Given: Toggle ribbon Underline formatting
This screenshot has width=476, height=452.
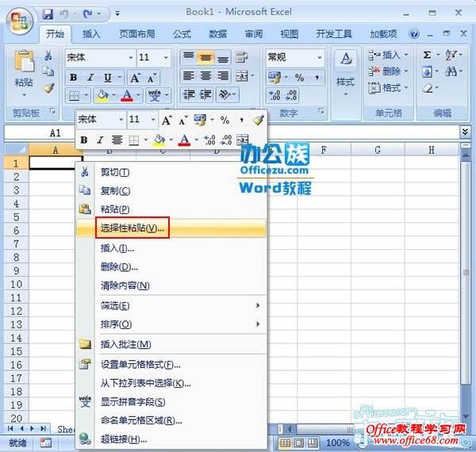Looking at the screenshot, I should (107, 78).
